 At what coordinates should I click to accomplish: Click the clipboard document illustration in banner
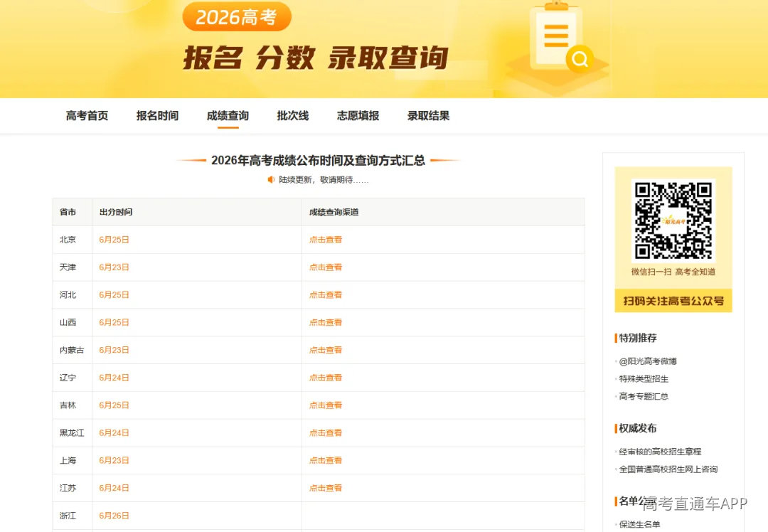point(556,37)
